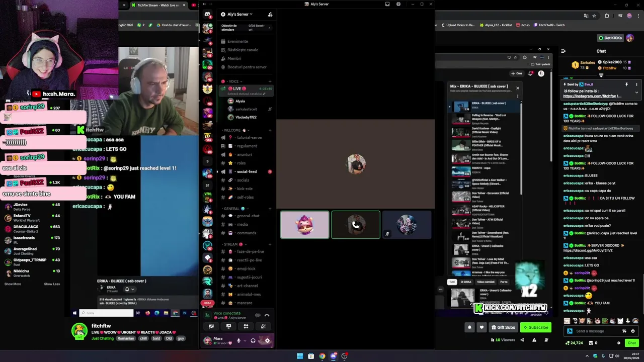This screenshot has height=362, width=644.
Task: Toggle Discord screen share button
Action: coord(228,326)
